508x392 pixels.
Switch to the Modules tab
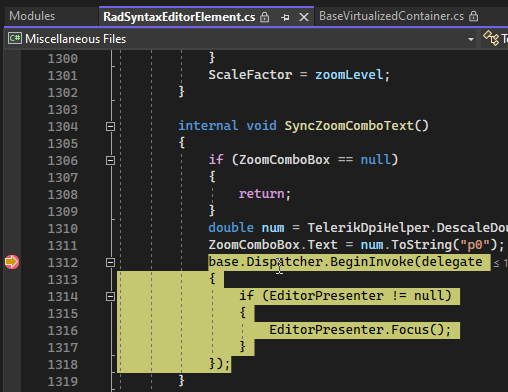32,16
